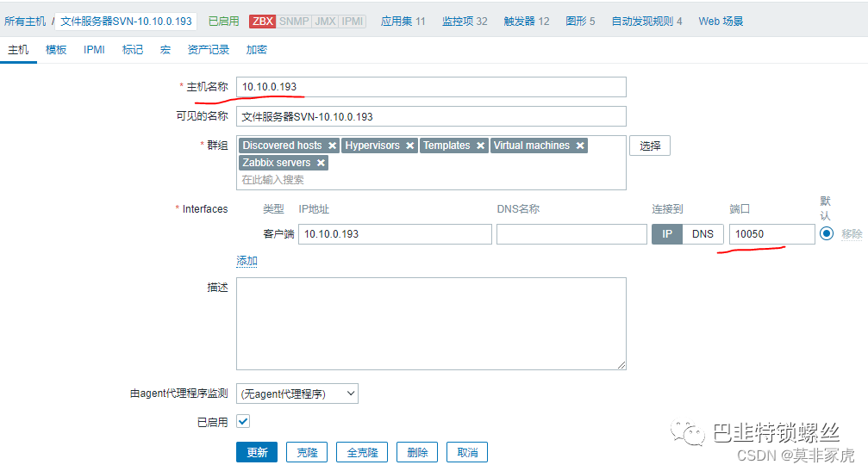Open 监控项 32 link

click(465, 21)
